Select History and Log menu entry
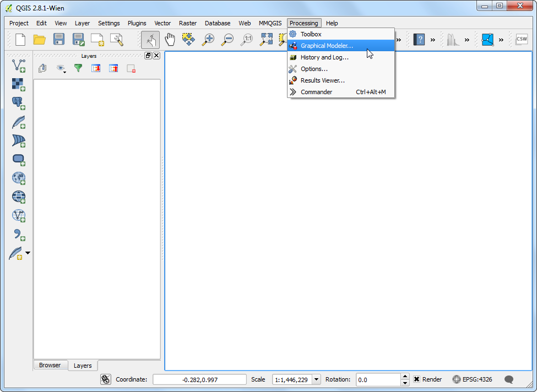The image size is (537, 392). pyautogui.click(x=341, y=57)
